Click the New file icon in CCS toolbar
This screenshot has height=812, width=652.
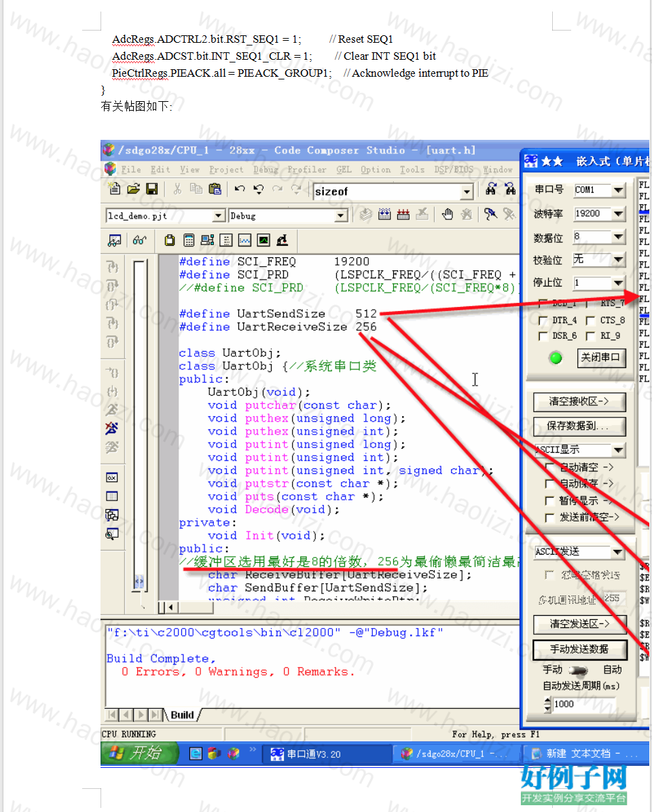pos(115,189)
